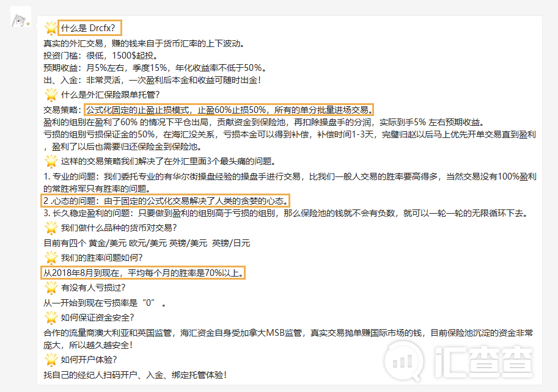
Task: Click star icon beside 什么是 Drcfx?
Action: click(51, 28)
